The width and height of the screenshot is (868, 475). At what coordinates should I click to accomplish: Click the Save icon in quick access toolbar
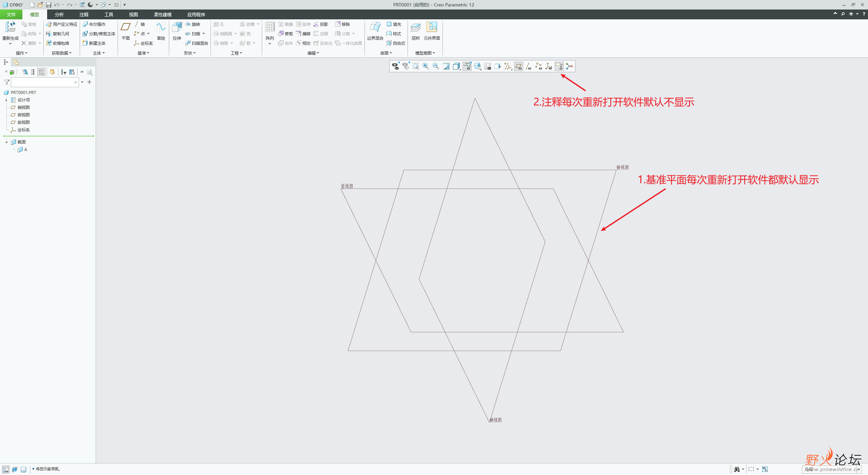click(48, 5)
